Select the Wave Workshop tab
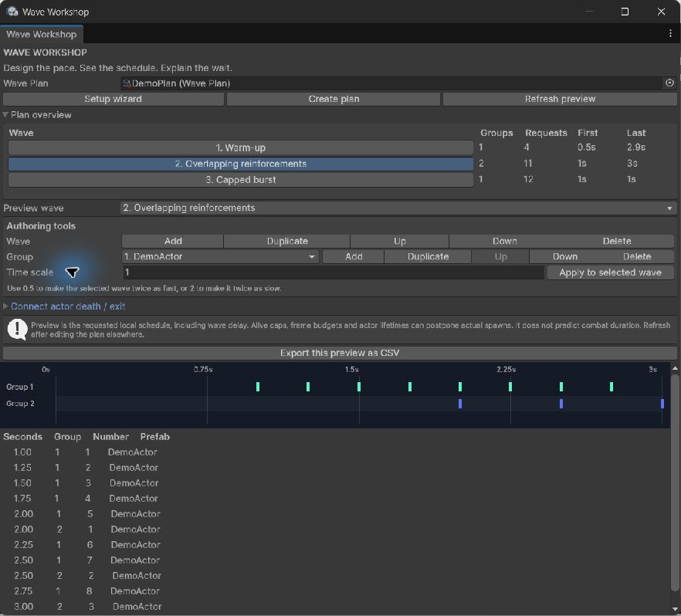Screen dimensions: 681x616 (42, 34)
